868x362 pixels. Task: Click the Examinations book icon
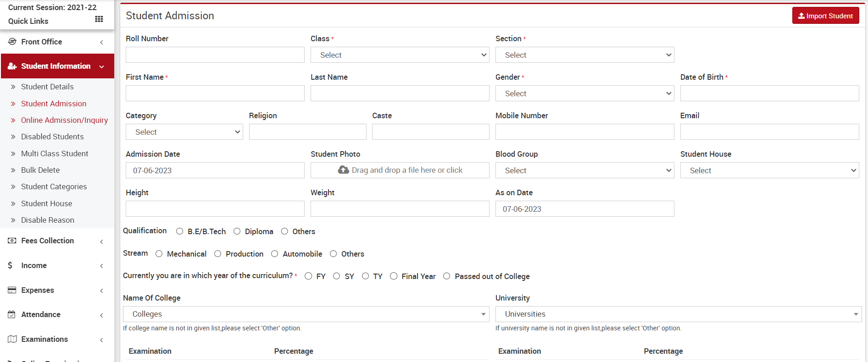click(x=12, y=339)
